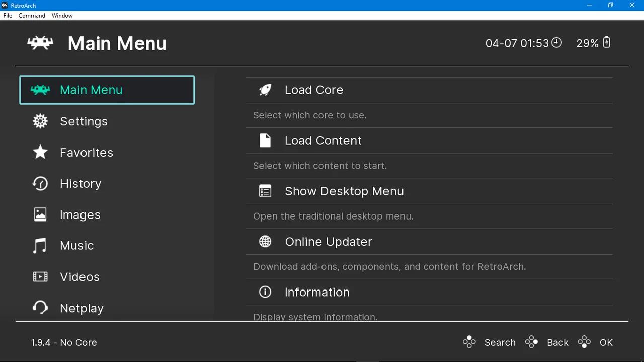This screenshot has width=644, height=362.
Task: Open Images using the picture icon
Action: [x=40, y=214]
